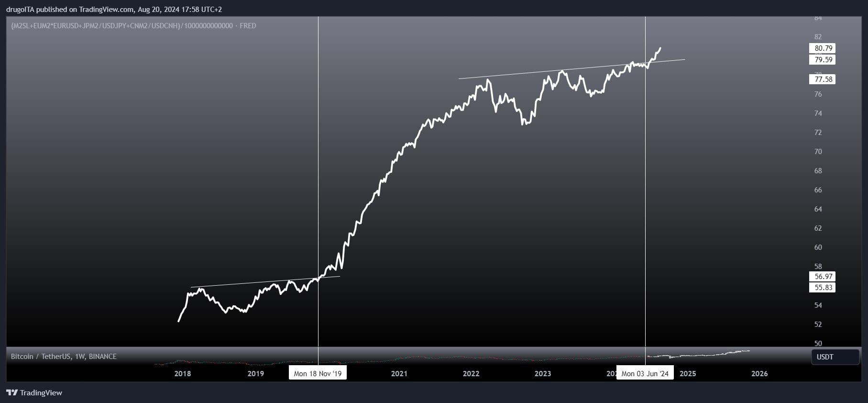868x403 pixels.
Task: Click the 68 price axis tick
Action: (818, 171)
